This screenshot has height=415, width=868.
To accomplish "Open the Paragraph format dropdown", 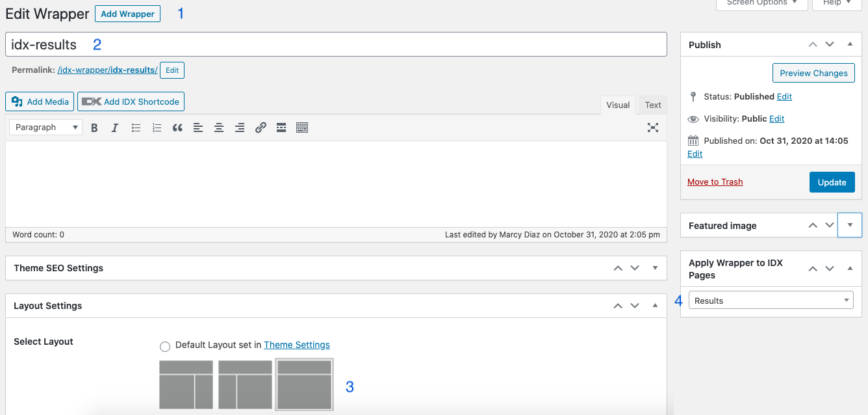I will tap(46, 127).
